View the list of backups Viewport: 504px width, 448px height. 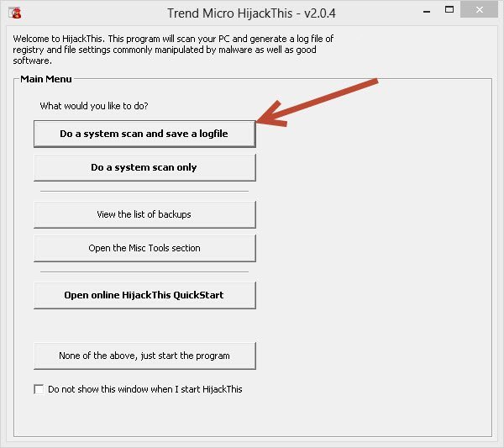[144, 214]
